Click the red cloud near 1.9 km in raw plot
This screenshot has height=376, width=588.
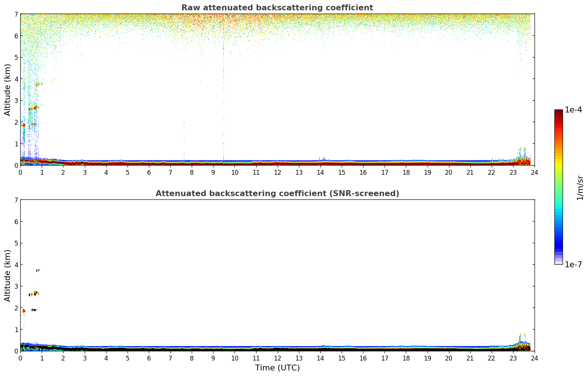click(24, 125)
